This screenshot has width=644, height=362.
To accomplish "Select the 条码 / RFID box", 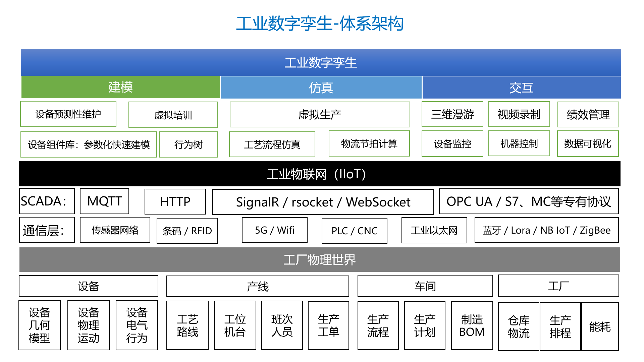I will 187,231.
